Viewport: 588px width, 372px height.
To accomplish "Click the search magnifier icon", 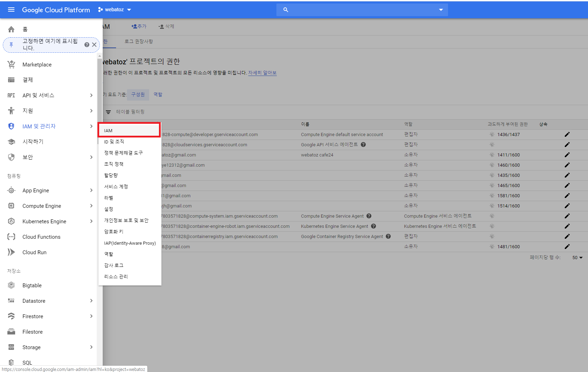I will tap(286, 10).
